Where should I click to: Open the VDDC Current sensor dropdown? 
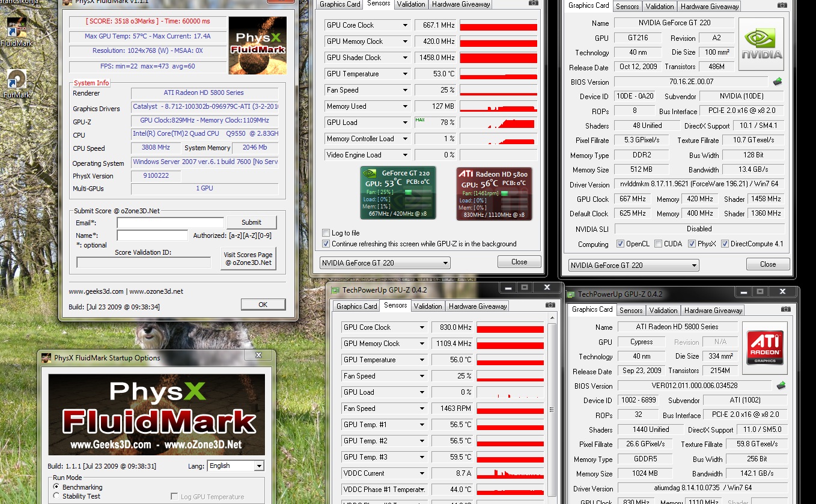point(422,473)
